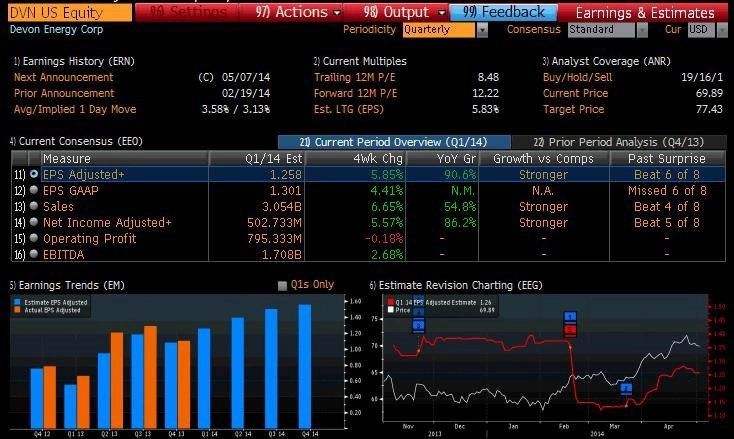Click the Forward 12M P/E value 12.22
This screenshot has width=734, height=439.
(485, 93)
